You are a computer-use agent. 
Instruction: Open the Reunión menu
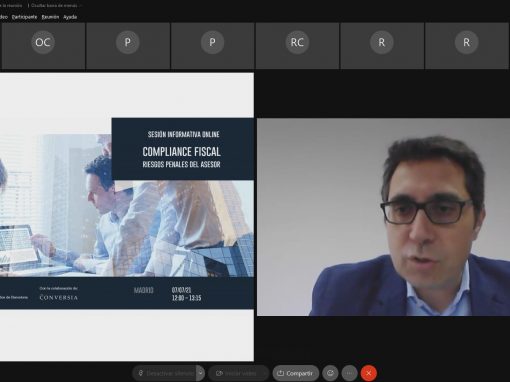pos(50,17)
